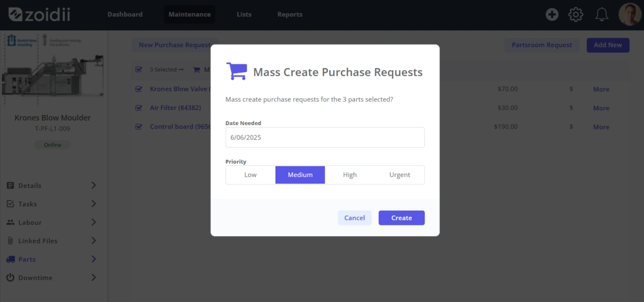
Task: Open the Reports menu
Action: tap(290, 14)
